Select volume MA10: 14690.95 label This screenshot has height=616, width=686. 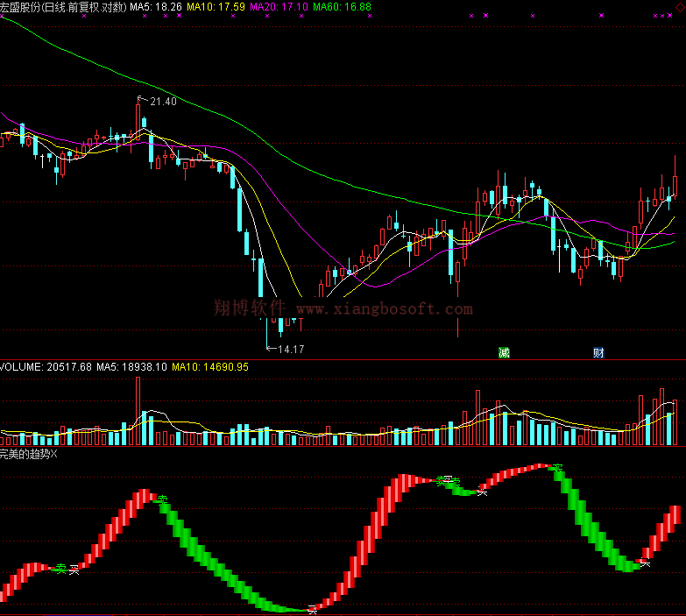click(210, 366)
